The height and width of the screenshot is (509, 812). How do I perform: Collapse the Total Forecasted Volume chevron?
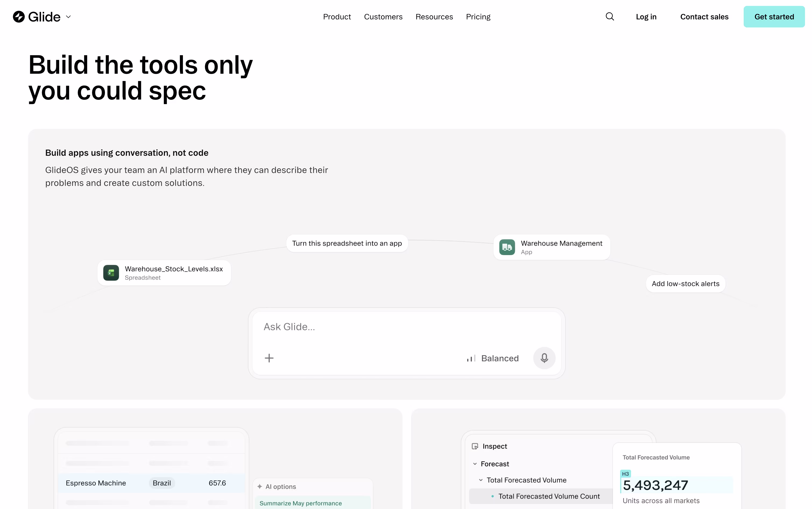click(481, 480)
